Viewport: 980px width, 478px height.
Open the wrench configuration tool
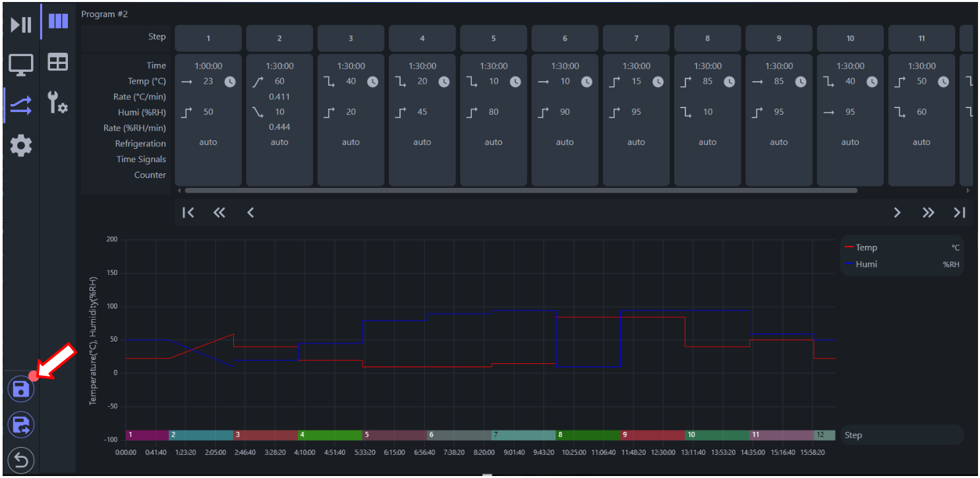[58, 102]
